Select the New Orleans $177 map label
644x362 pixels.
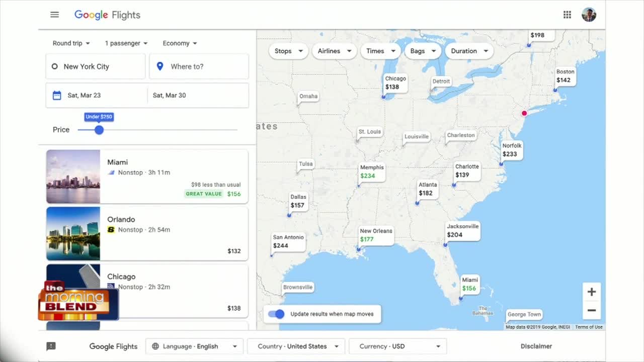coord(376,235)
